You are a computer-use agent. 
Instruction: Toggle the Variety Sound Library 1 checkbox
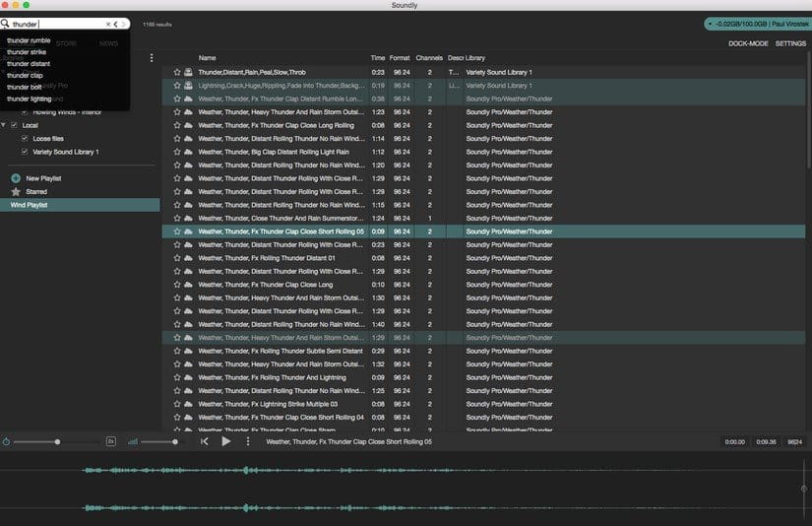coord(25,152)
